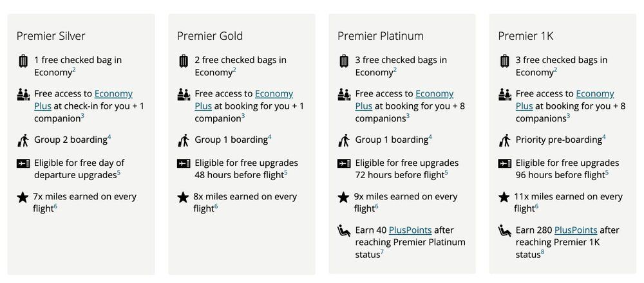Click the luggage icon in Premier Silver
This screenshot has width=644, height=283.
click(23, 62)
